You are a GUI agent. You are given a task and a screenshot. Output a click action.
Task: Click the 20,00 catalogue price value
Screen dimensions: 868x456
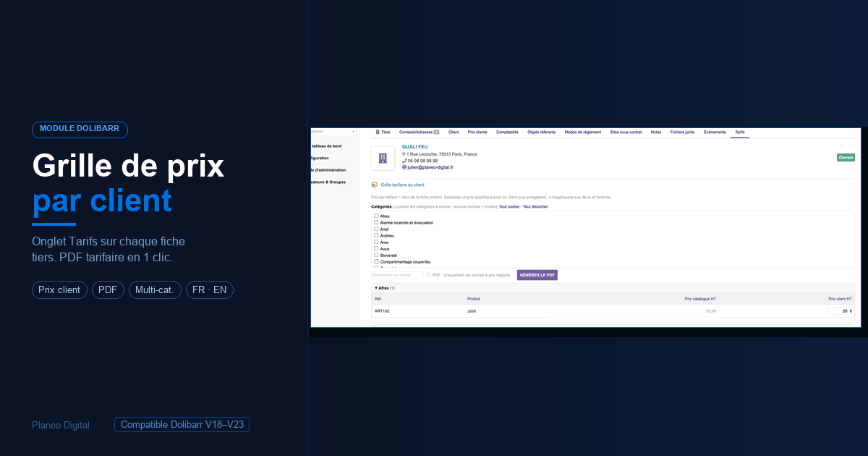[711, 311]
